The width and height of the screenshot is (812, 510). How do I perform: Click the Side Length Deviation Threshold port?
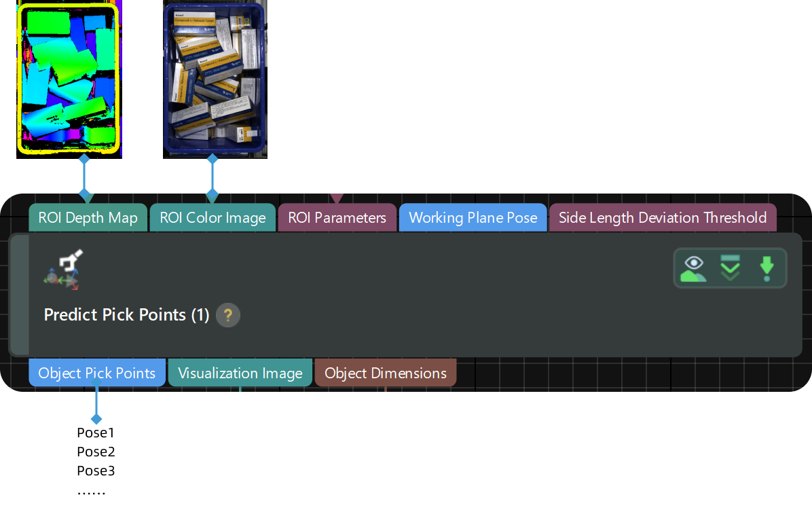click(x=663, y=217)
